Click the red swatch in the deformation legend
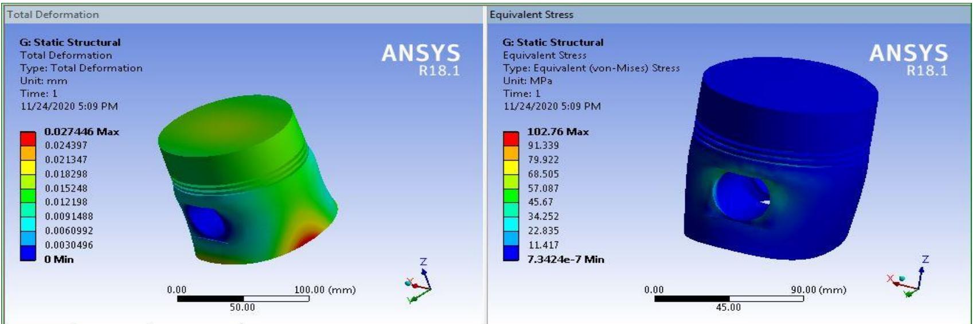This screenshot has width=980, height=324. tap(28, 138)
